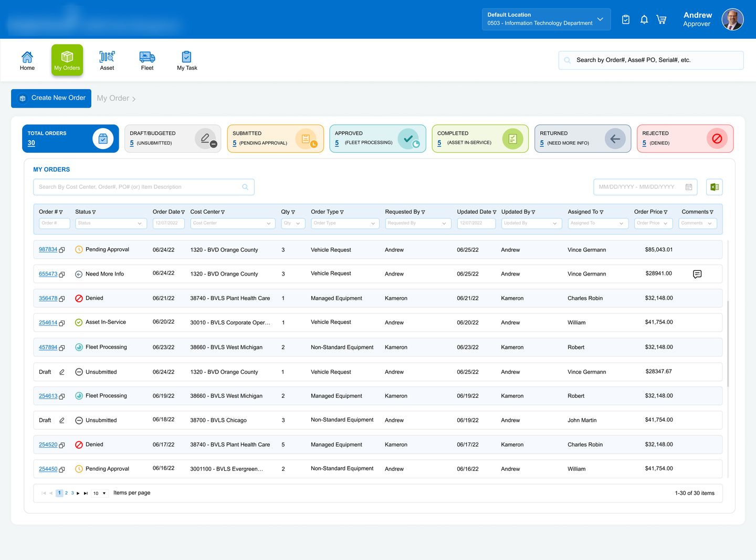Filter by the Submitted pending approval card
Screen dimensions: 756x560
(x=276, y=139)
